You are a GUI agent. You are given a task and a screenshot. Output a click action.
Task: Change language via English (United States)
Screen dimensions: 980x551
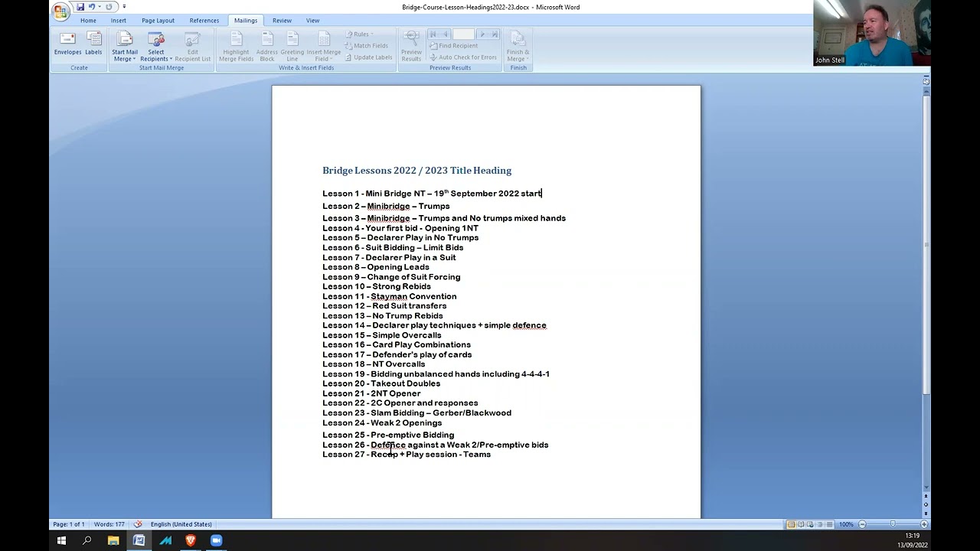181,524
